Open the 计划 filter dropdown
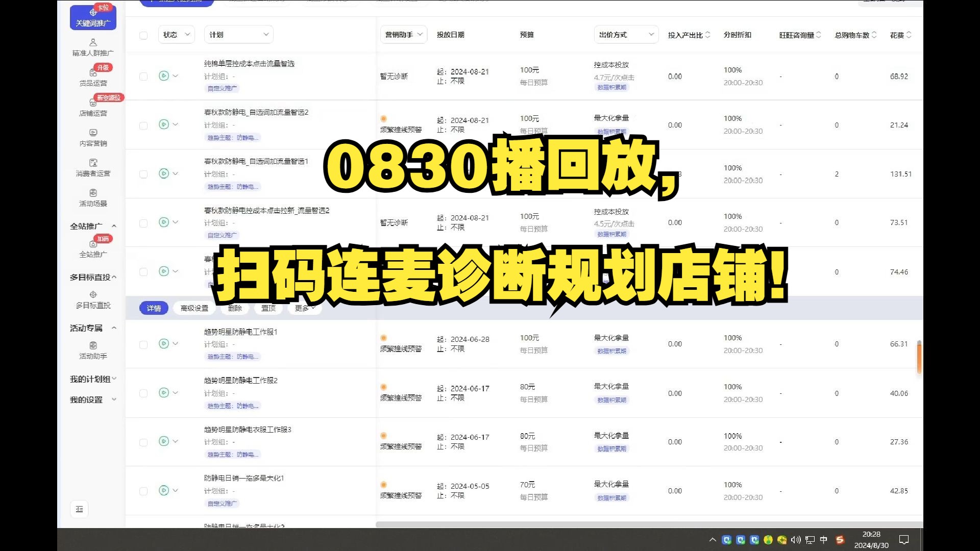This screenshot has height=551, width=980. click(x=238, y=35)
